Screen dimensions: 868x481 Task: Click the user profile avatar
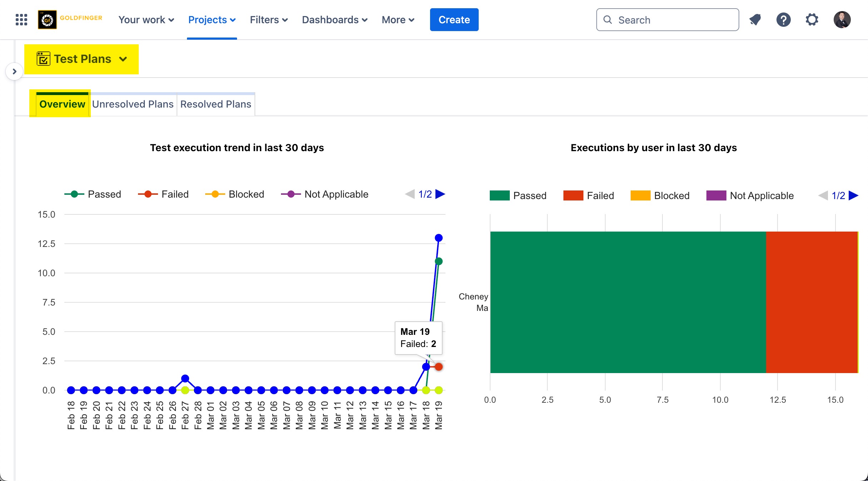click(842, 20)
